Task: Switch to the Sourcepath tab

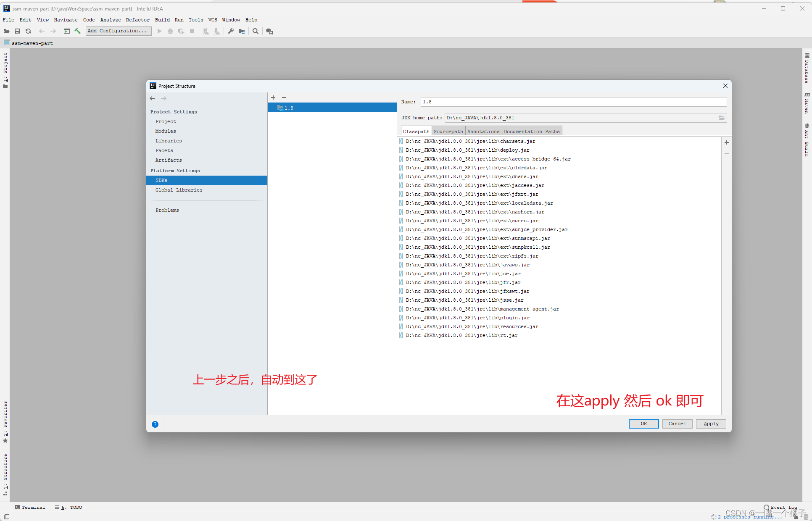Action: coord(448,132)
